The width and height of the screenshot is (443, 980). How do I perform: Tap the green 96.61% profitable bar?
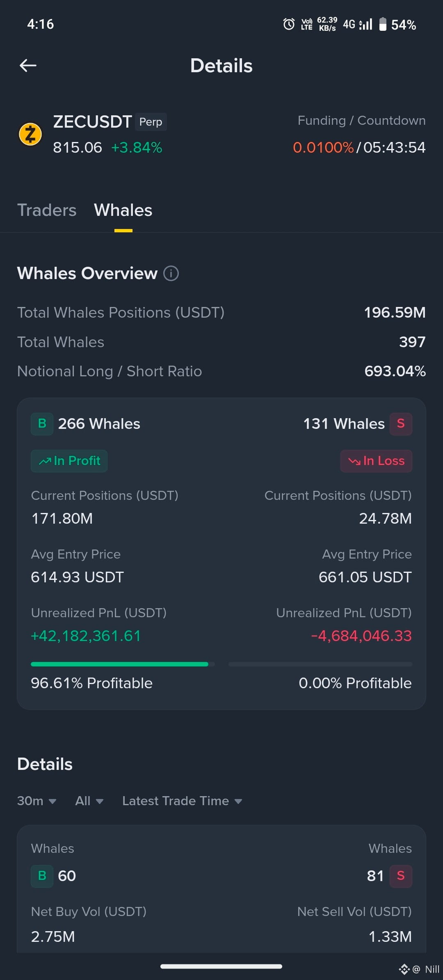pyautogui.click(x=120, y=664)
